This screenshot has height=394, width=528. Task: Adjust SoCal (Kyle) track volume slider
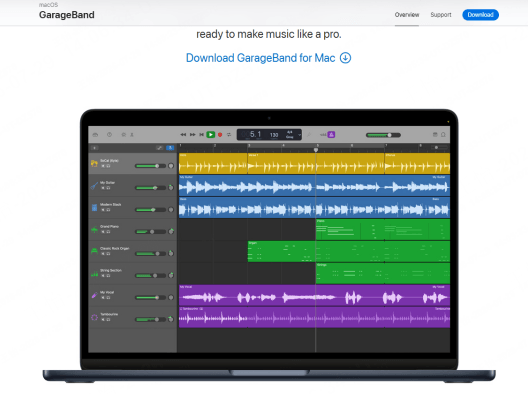pyautogui.click(x=150, y=166)
